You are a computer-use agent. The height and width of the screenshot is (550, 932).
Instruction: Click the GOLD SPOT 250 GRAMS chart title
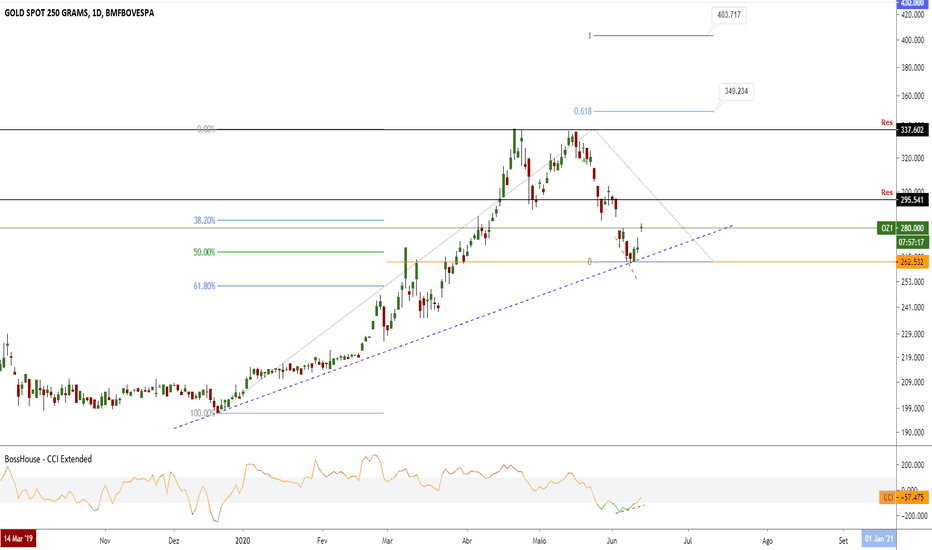coord(79,12)
